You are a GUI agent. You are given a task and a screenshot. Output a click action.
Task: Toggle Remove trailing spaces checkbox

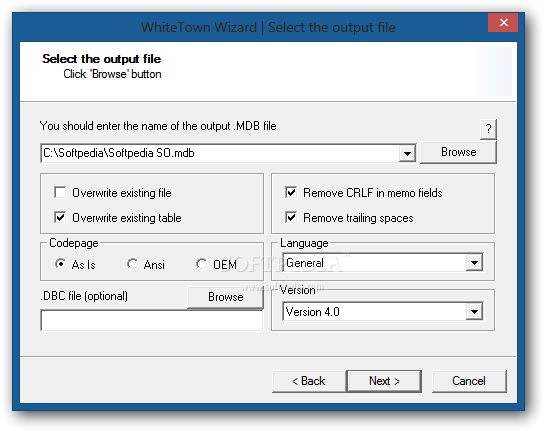coord(291,217)
